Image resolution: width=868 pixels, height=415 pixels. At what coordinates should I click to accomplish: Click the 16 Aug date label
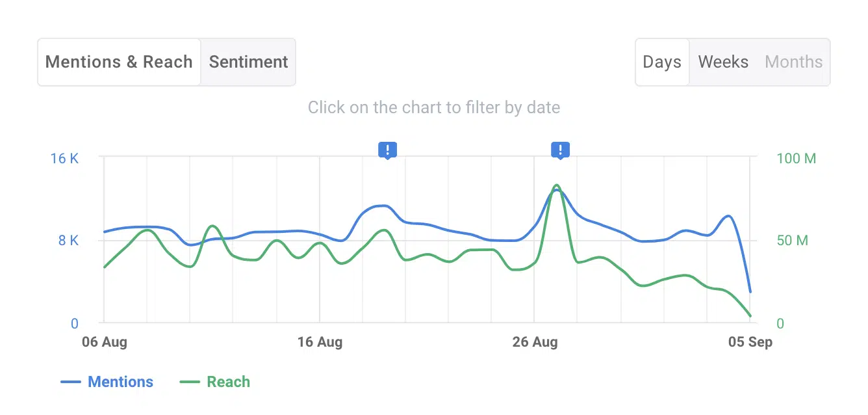click(x=320, y=342)
